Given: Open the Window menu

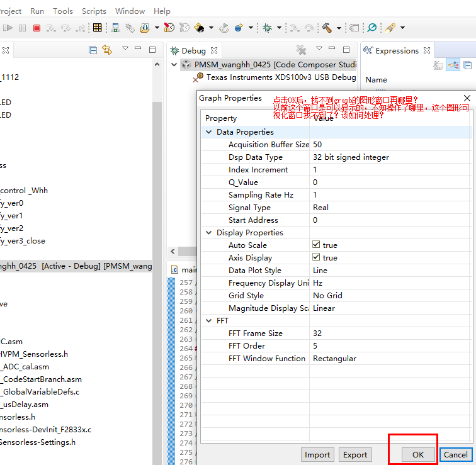Looking at the screenshot, I should 130,11.
